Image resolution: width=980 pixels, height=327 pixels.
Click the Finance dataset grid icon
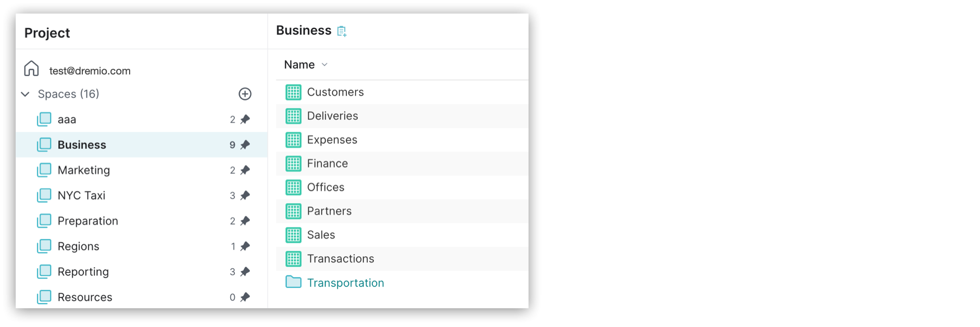(293, 164)
